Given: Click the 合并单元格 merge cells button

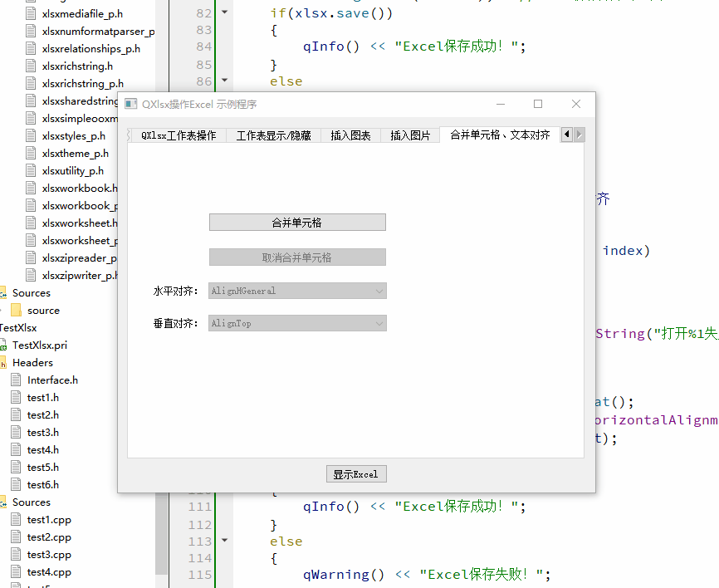Looking at the screenshot, I should click(x=296, y=222).
